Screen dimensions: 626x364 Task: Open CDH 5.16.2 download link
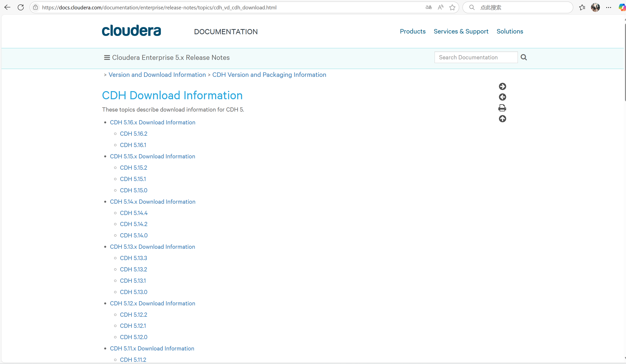click(x=133, y=133)
